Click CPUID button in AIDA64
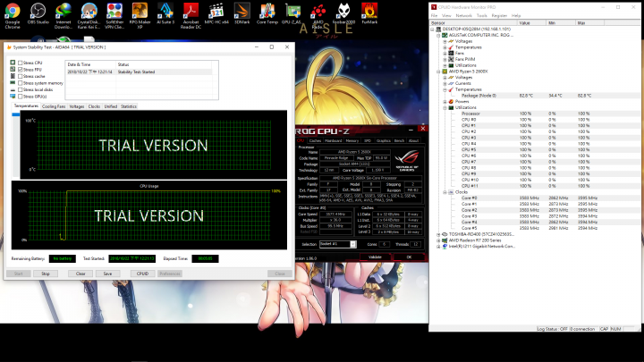644x362 pixels. coord(142,274)
